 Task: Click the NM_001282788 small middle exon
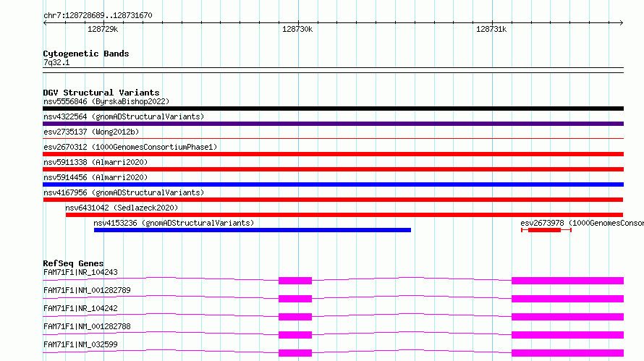click(x=295, y=335)
